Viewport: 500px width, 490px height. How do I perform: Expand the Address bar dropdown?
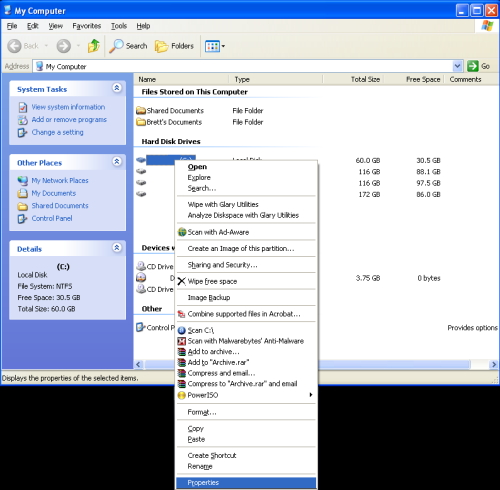pos(458,66)
